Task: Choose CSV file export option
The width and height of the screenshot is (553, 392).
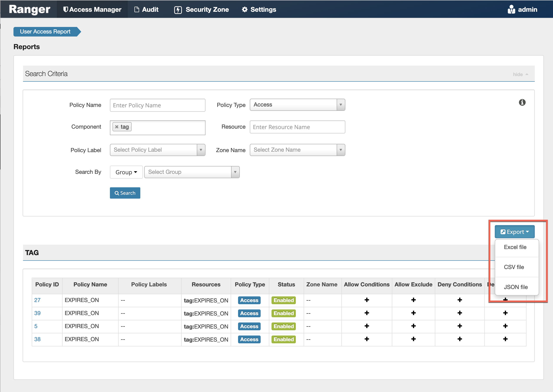Action: [x=514, y=267]
